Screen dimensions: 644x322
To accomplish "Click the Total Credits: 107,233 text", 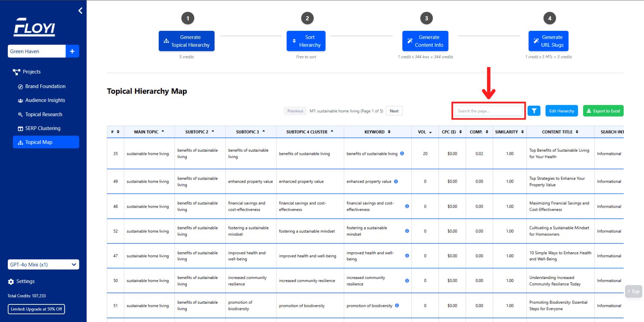I will tap(27, 296).
